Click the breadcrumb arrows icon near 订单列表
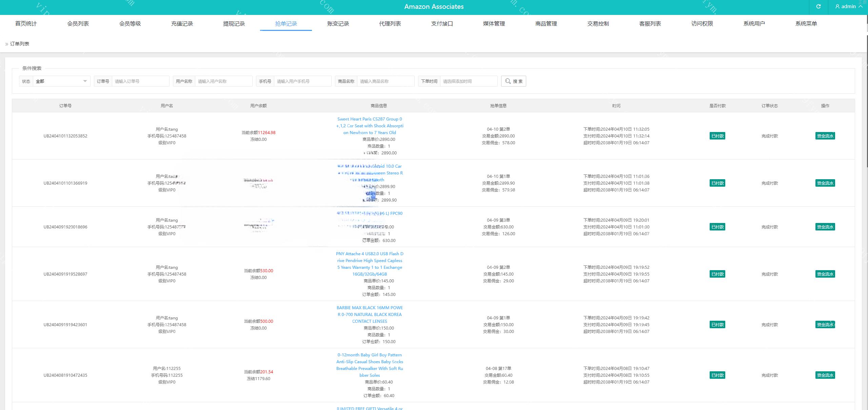 pos(6,44)
